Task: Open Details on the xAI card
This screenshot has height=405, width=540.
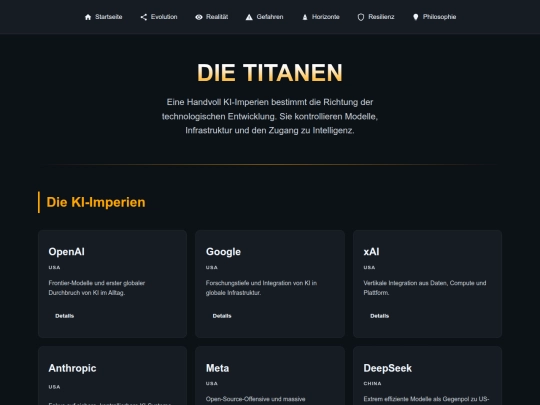Action: [380, 316]
